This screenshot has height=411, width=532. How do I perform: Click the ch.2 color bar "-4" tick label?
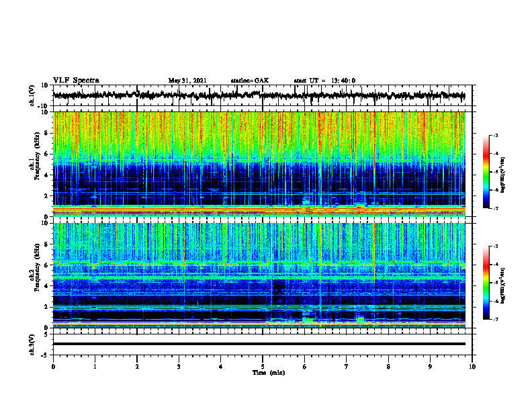(496, 265)
